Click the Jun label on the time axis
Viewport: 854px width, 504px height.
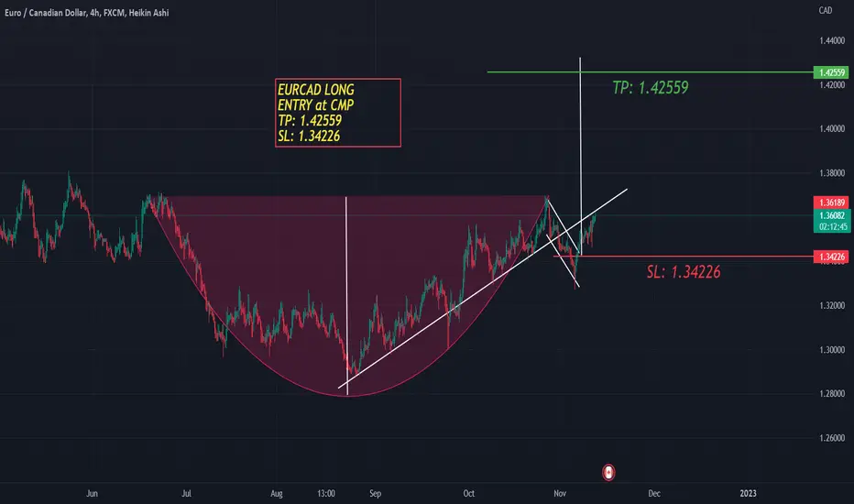92,494
